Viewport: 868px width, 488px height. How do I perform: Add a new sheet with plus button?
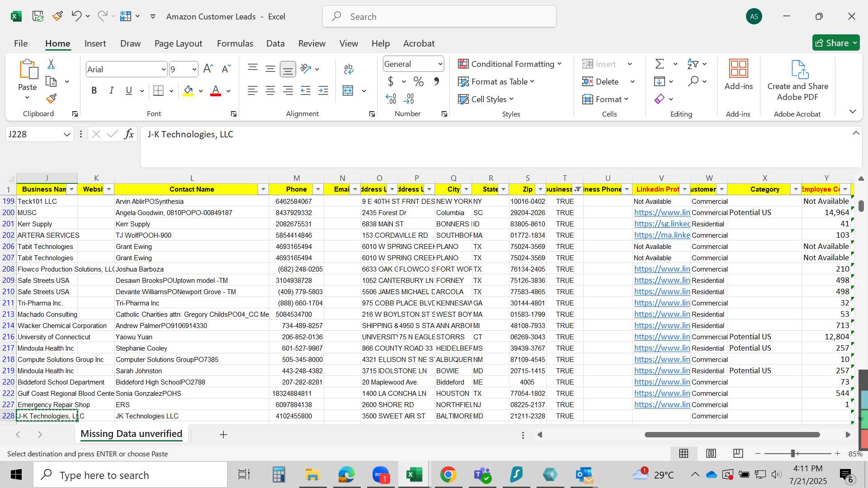click(x=223, y=434)
